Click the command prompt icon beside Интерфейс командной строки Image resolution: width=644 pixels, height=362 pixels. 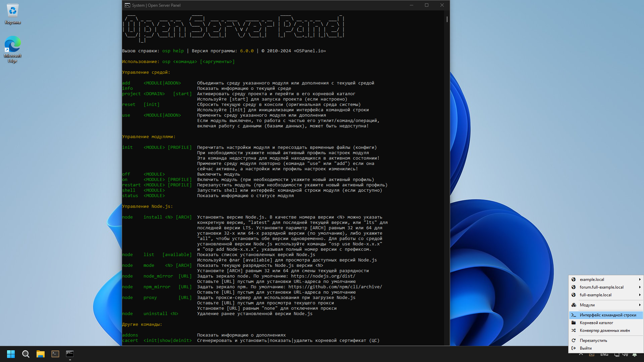574,315
